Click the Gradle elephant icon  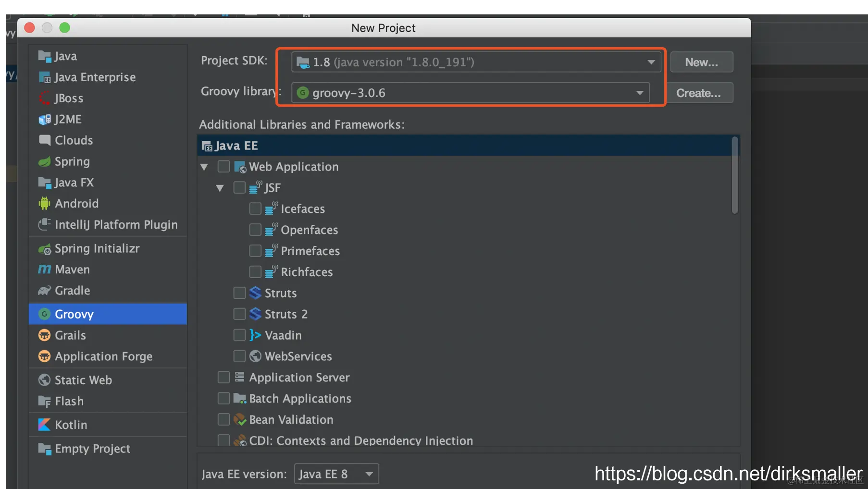(x=44, y=291)
